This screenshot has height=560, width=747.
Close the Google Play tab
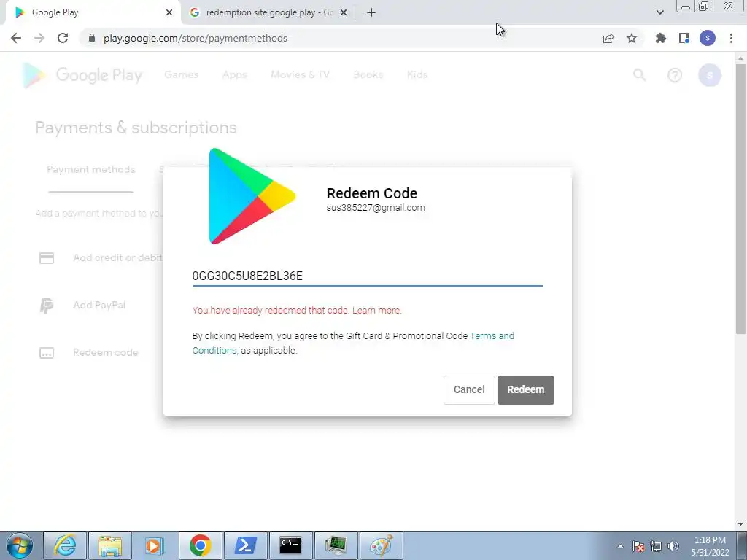pyautogui.click(x=169, y=12)
